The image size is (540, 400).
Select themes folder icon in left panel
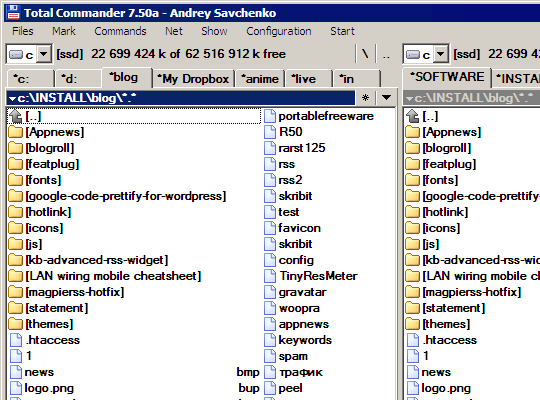[15, 325]
